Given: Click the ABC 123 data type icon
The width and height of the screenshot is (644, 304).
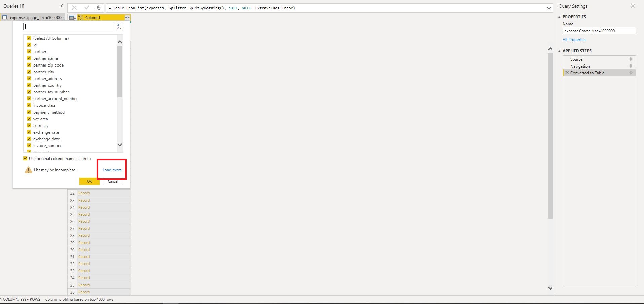Looking at the screenshot, I should pyautogui.click(x=80, y=18).
